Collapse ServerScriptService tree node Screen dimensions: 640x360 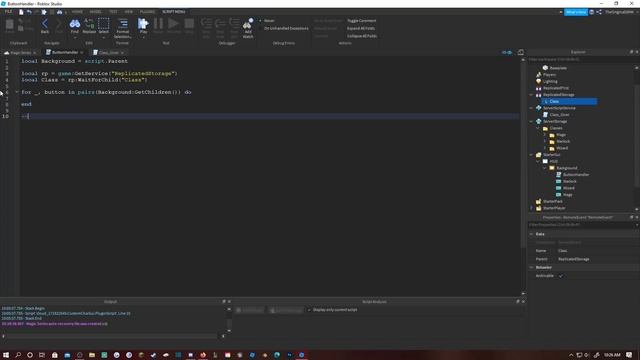click(531, 108)
